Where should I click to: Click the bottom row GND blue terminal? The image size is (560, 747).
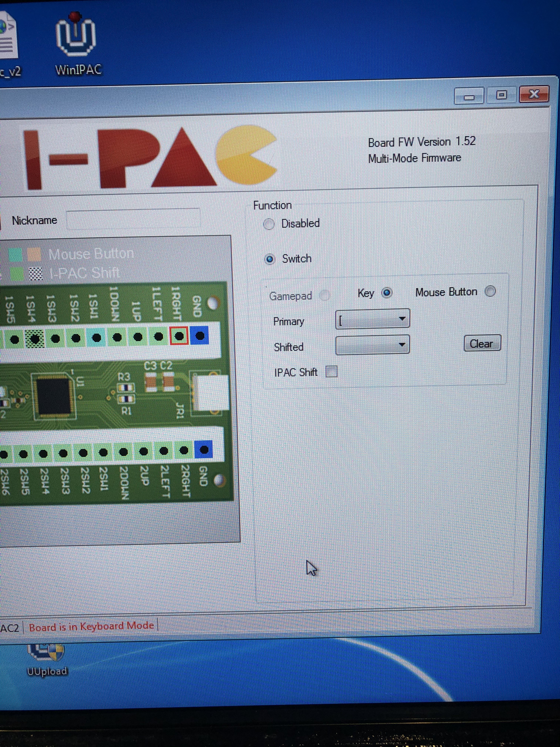[x=204, y=449]
